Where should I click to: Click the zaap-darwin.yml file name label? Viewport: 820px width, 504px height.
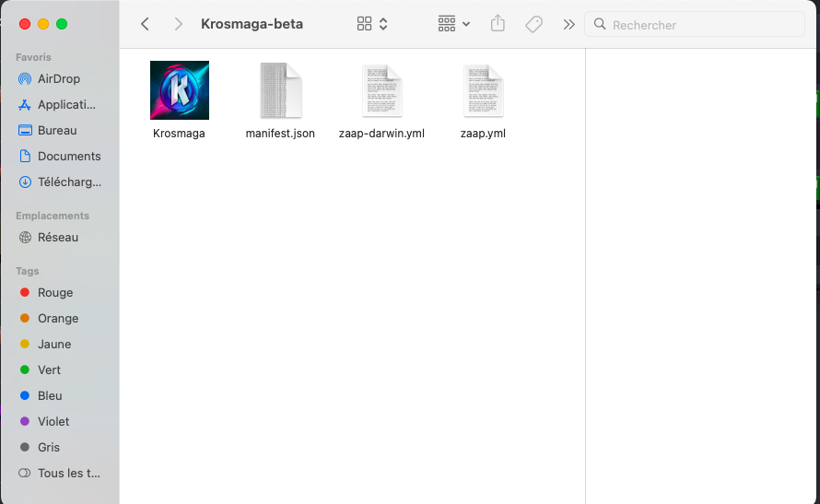pos(381,134)
